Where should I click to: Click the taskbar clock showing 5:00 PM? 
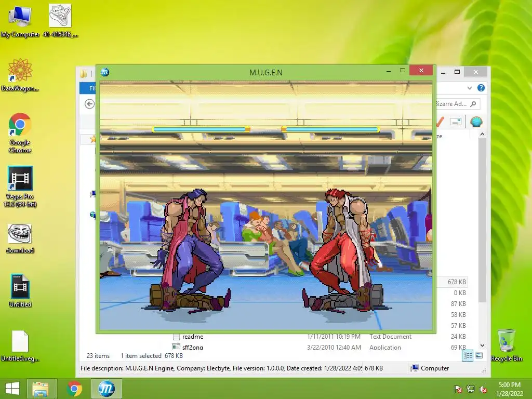pos(509,389)
